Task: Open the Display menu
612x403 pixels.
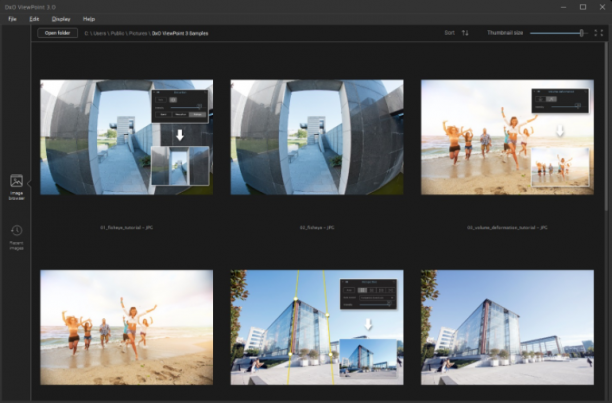Action: click(x=61, y=19)
